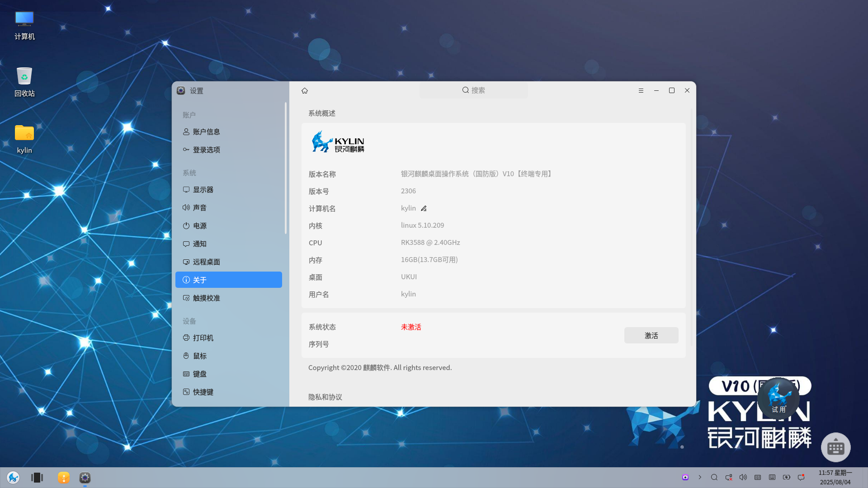Image resolution: width=868 pixels, height=488 pixels.
Task: Select 电源 in the sidebar
Action: (x=229, y=225)
